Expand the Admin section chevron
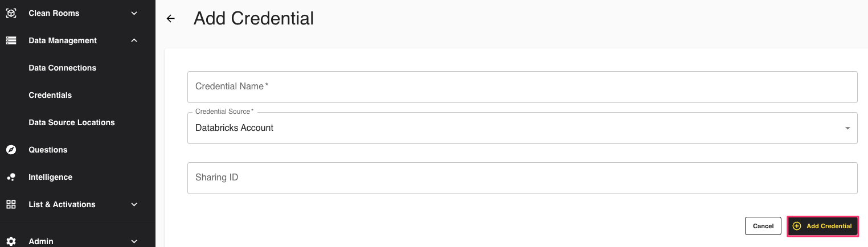This screenshot has height=247, width=868. pos(134,241)
